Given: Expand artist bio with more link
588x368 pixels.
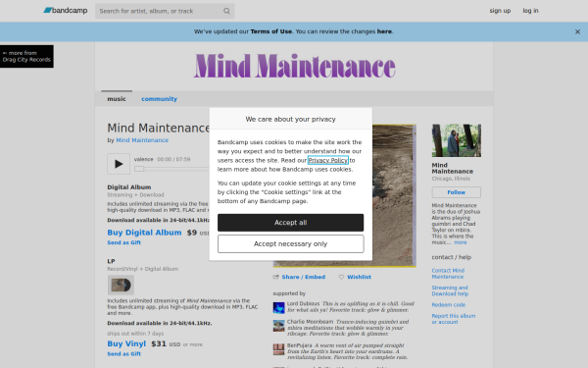Looking at the screenshot, I should 461,242.
